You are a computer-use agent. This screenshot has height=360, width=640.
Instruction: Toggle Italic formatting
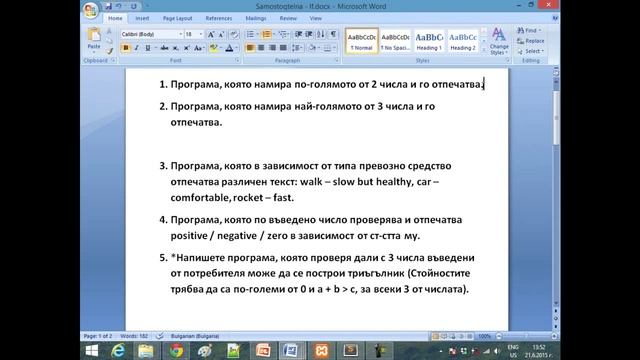[137, 48]
